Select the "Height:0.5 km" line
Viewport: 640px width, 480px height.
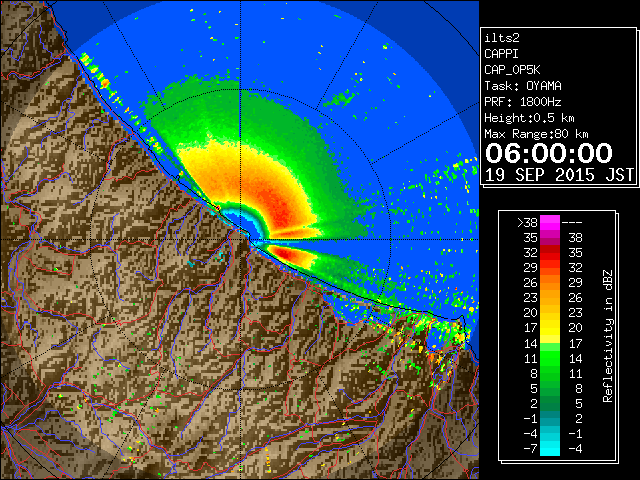pos(529,118)
